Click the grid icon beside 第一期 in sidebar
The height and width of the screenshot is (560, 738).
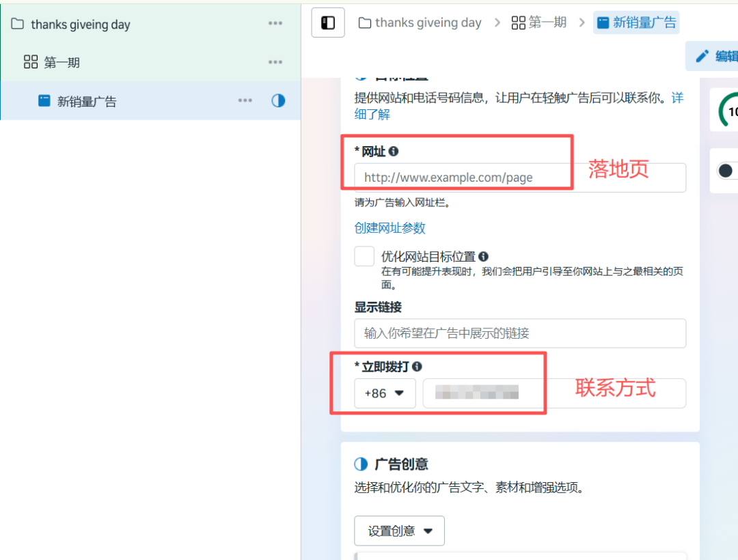(31, 61)
